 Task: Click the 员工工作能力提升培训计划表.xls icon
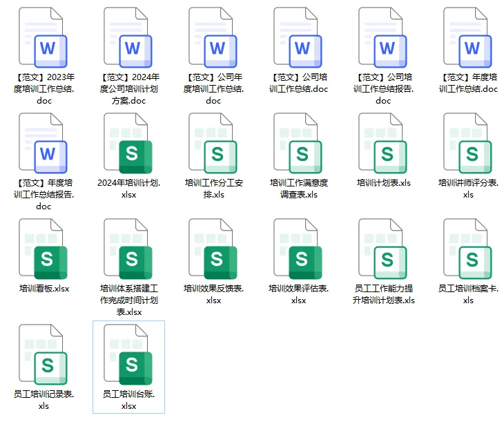[x=382, y=249]
